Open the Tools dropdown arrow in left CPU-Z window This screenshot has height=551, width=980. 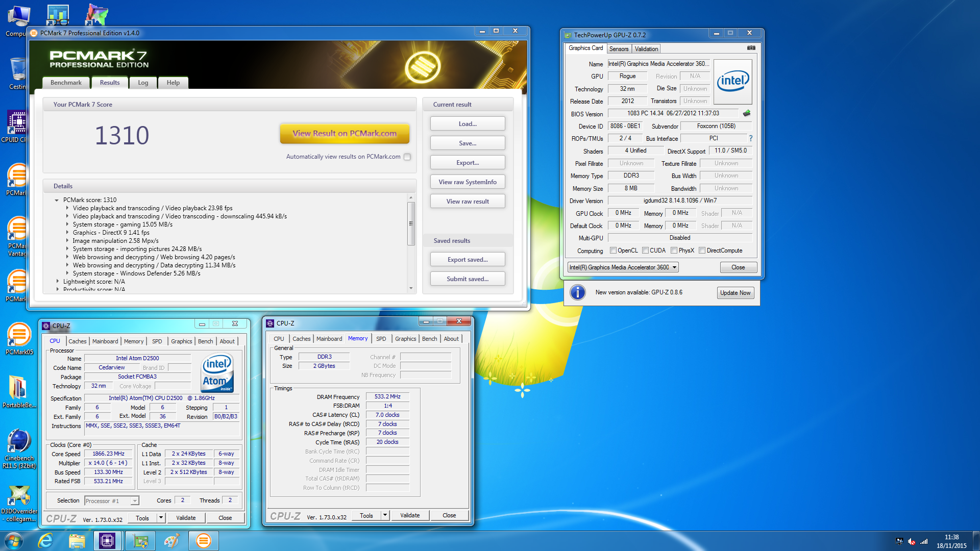pos(161,518)
